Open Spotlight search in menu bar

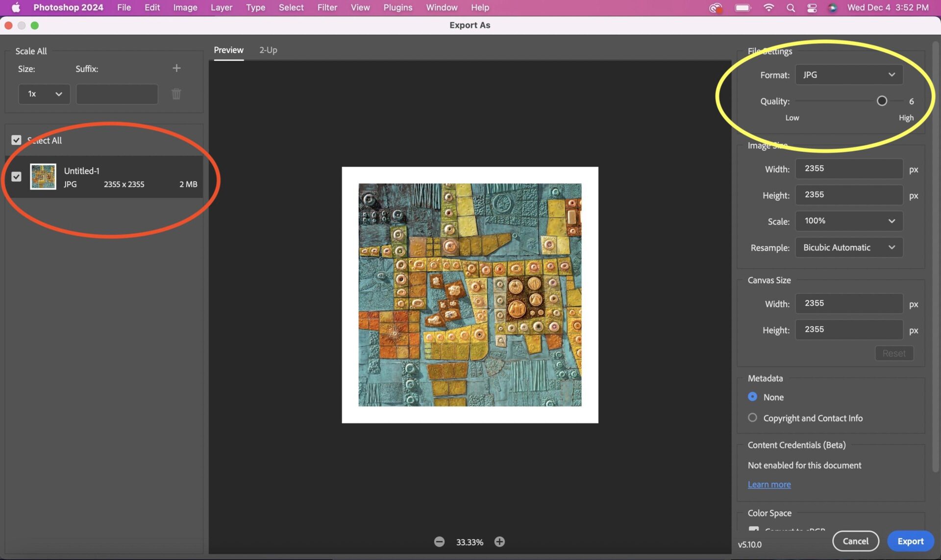[791, 7]
